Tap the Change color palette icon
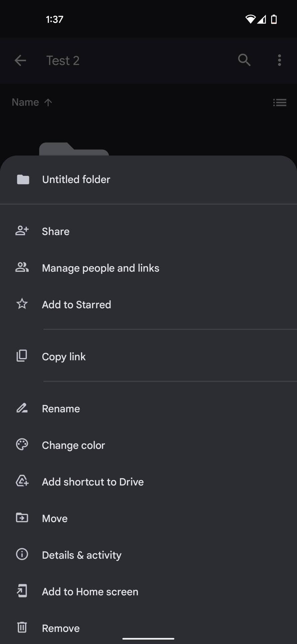 click(x=22, y=445)
